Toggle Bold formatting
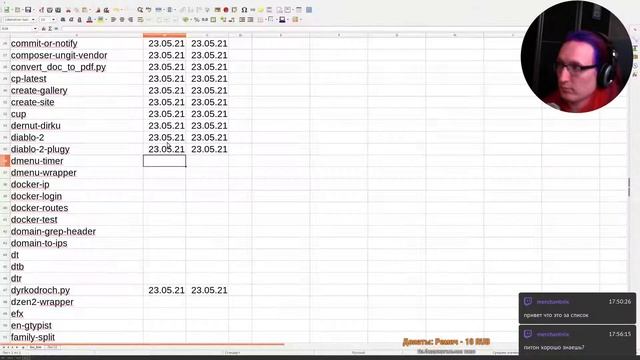640x360 pixels. click(63, 20)
